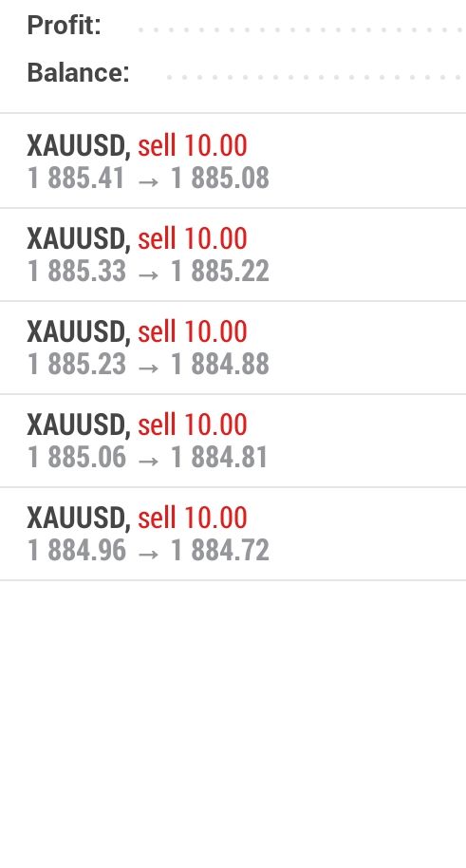The image size is (466, 868).
Task: Select the closing price 1 884.72
Action: coord(220,550)
